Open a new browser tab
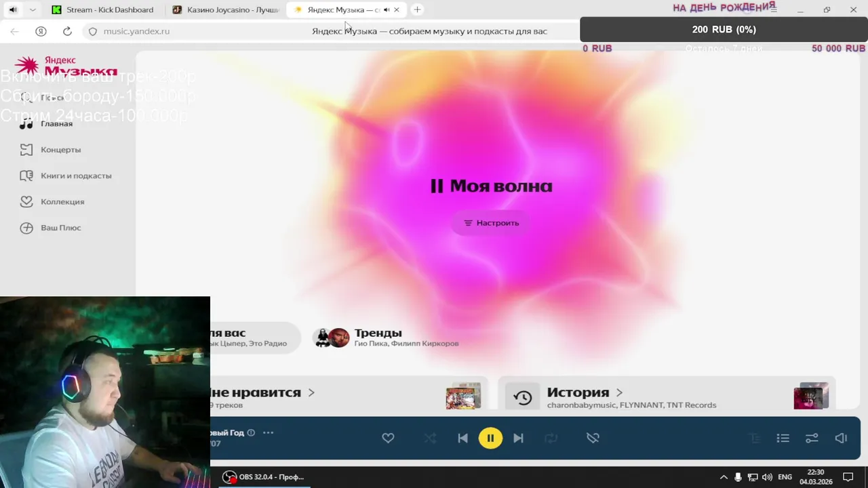This screenshot has height=488, width=868. tap(418, 9)
